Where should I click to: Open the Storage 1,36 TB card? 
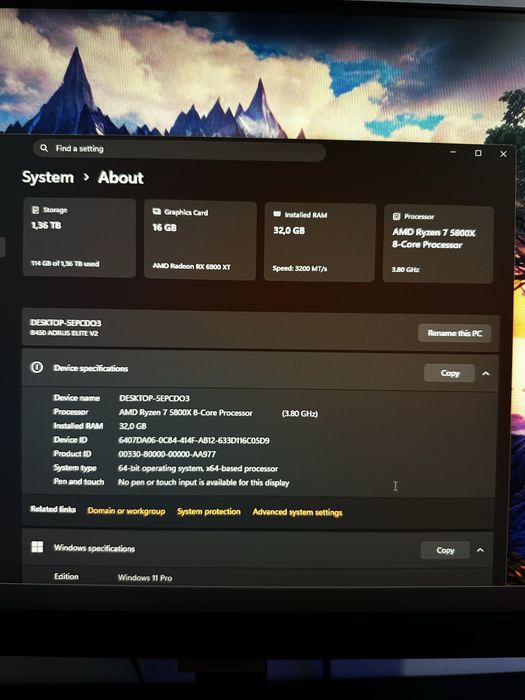click(x=79, y=238)
